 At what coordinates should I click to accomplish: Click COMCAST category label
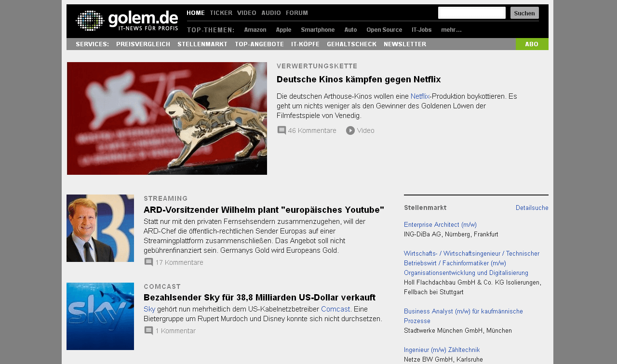pos(162,286)
